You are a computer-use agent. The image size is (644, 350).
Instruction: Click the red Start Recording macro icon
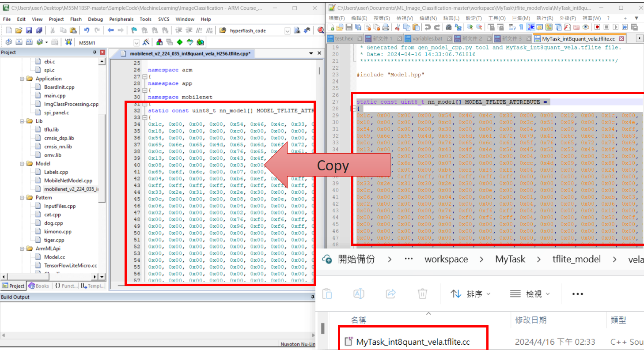[x=597, y=27]
